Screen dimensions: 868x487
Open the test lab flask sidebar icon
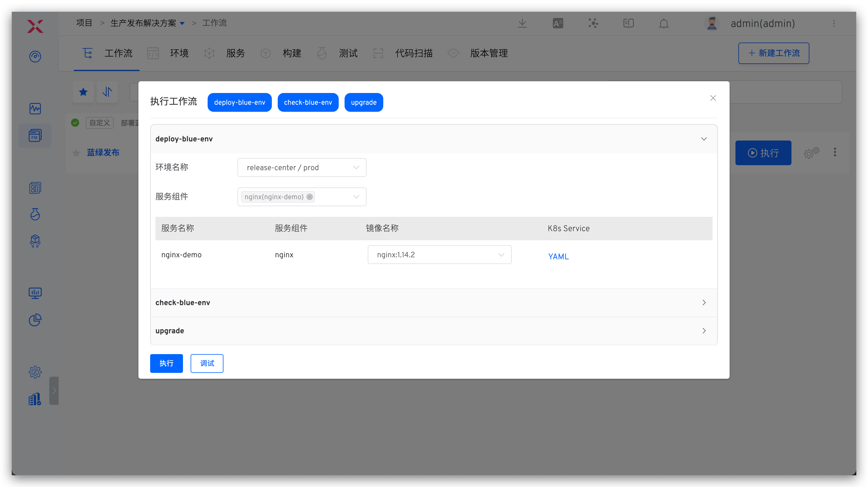point(35,214)
